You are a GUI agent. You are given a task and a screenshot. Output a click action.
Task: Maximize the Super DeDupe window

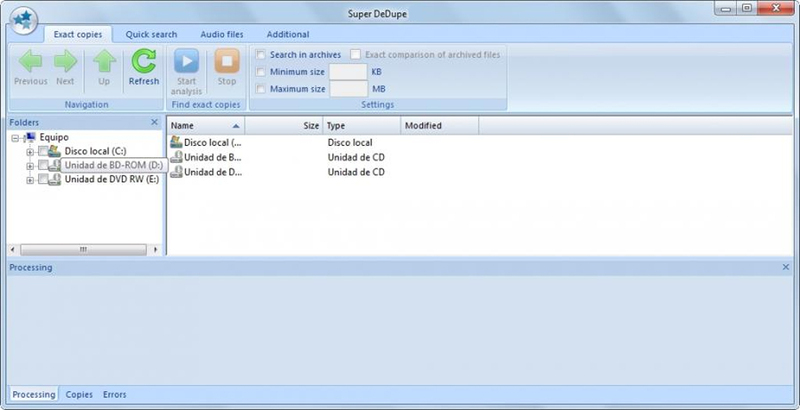747,8
